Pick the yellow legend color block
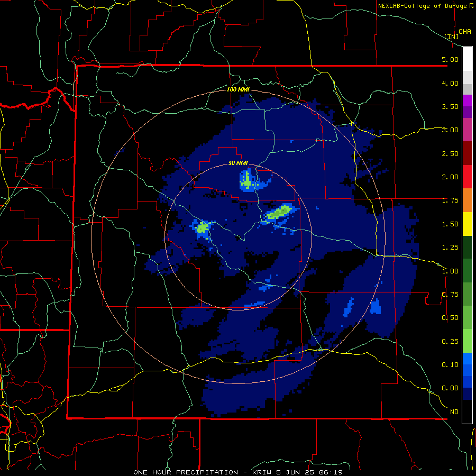Image resolution: width=476 pixels, height=476 pixels. 467,224
